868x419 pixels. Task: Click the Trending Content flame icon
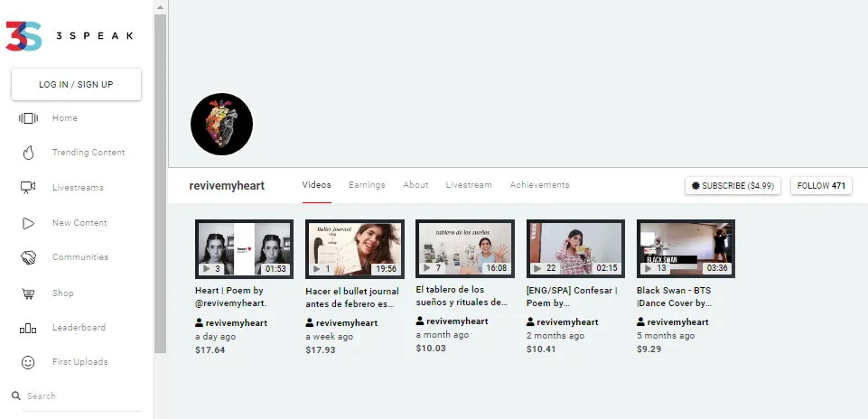(x=28, y=153)
